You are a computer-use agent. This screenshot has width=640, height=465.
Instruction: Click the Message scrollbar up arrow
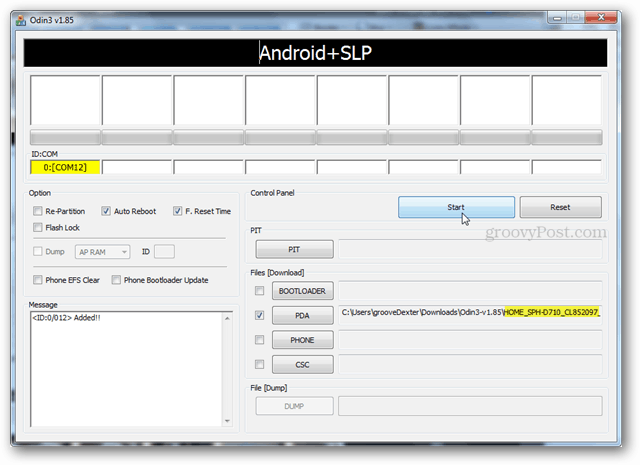[227, 318]
